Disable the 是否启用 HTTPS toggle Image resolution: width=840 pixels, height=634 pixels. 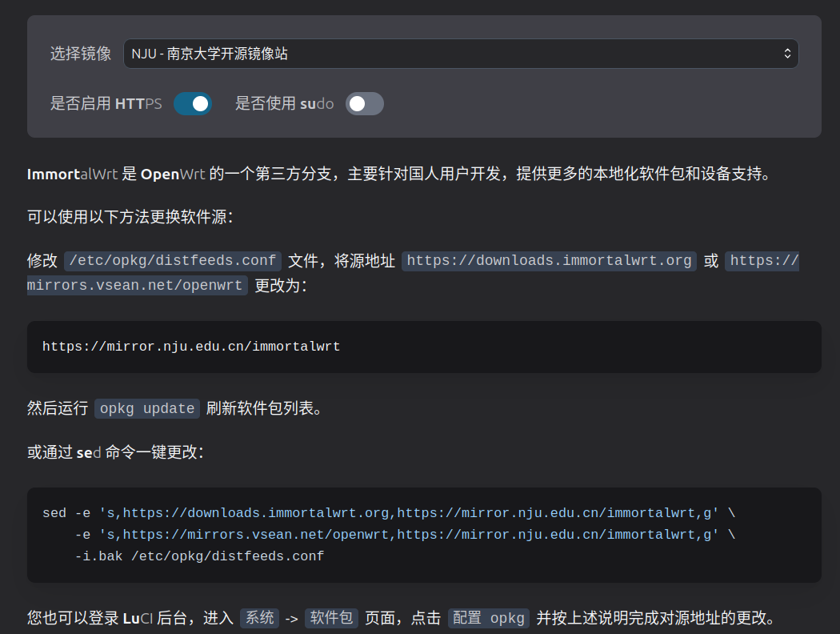(x=193, y=103)
